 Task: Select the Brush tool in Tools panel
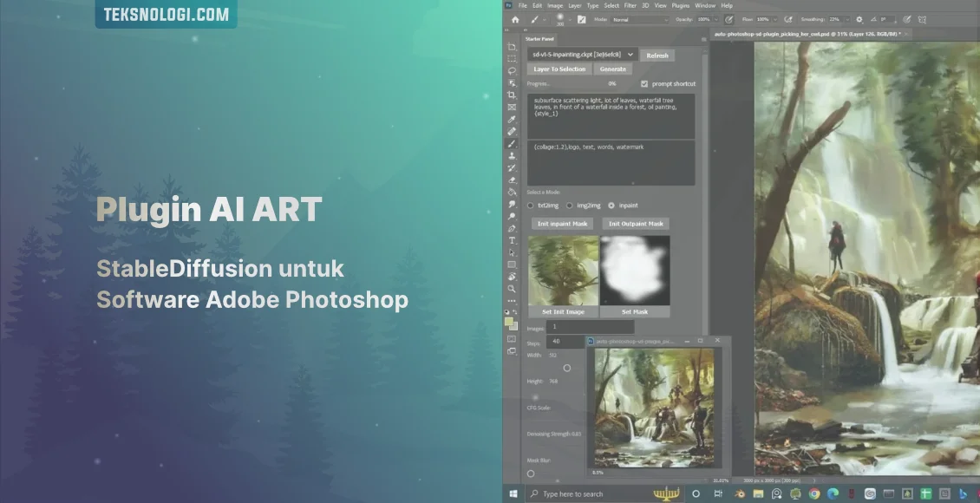[x=512, y=144]
